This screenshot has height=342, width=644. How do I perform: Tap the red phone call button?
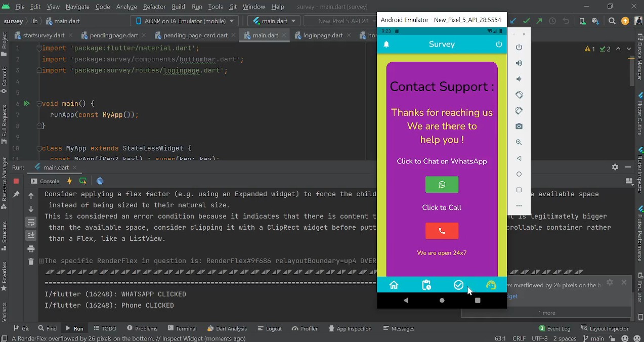point(442,231)
